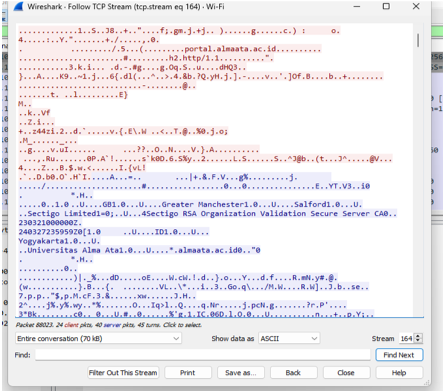443x391 pixels.
Task: Open the Help button
Action: 399,373
